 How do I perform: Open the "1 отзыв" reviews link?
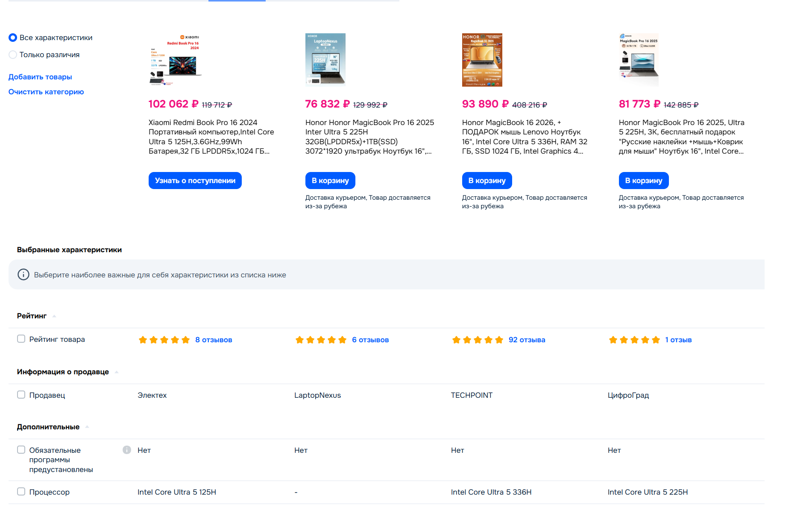[678, 340]
